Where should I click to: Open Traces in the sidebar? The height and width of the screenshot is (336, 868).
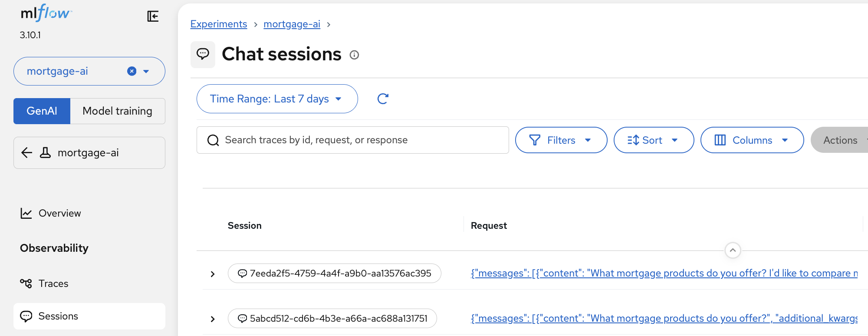click(53, 283)
